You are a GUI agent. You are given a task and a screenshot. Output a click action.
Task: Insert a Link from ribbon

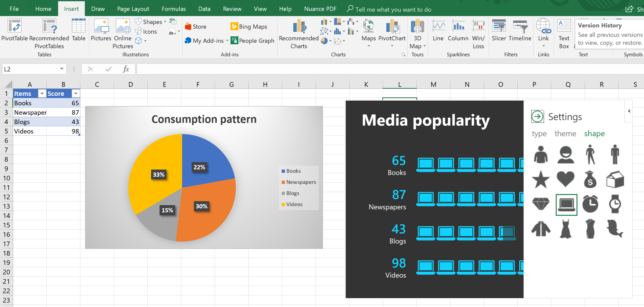pyautogui.click(x=543, y=32)
